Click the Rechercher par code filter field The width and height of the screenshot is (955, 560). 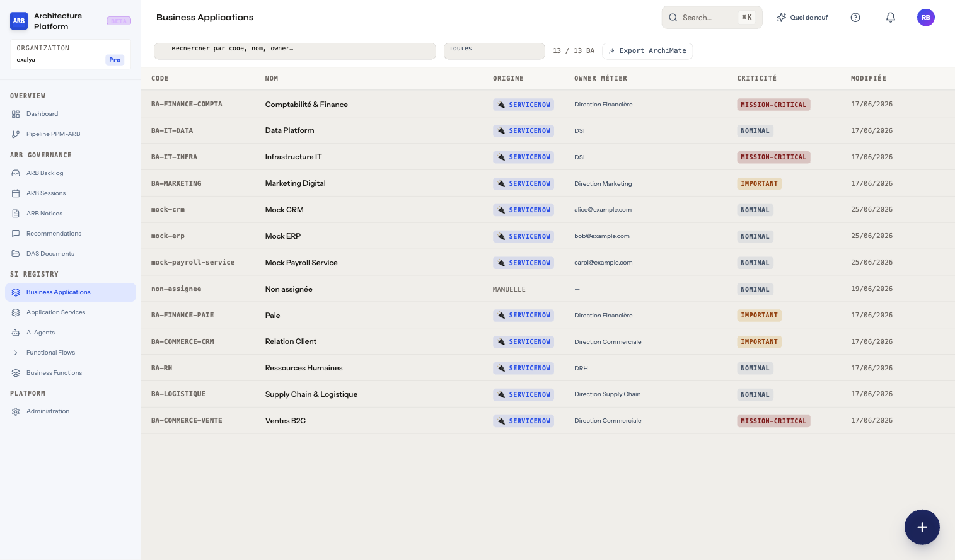tap(295, 51)
